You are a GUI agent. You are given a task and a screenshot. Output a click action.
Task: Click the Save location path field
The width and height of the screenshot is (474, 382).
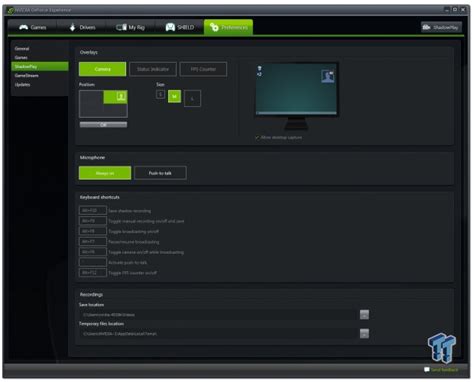pos(218,315)
